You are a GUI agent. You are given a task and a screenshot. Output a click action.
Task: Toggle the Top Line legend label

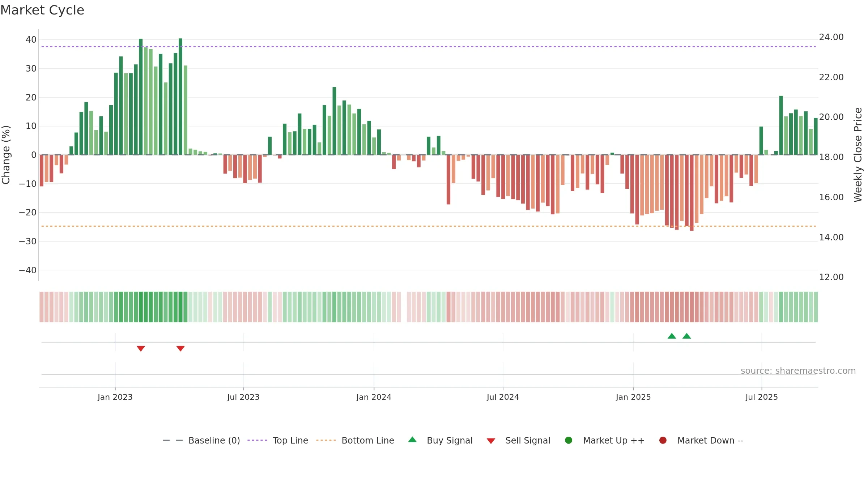point(290,441)
